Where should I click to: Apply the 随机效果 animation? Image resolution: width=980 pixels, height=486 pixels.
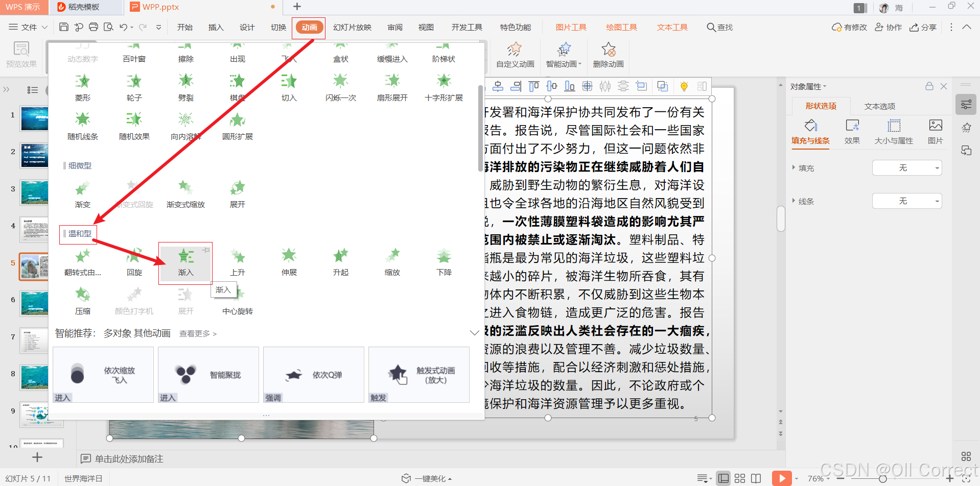pyautogui.click(x=134, y=126)
